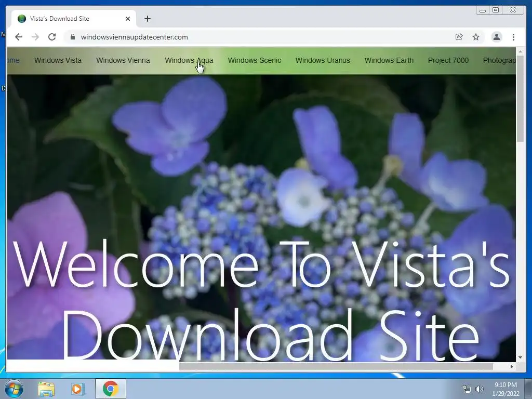The width and height of the screenshot is (532, 399).
Task: Open the clock showing 9:10 PM
Action: [506, 389]
